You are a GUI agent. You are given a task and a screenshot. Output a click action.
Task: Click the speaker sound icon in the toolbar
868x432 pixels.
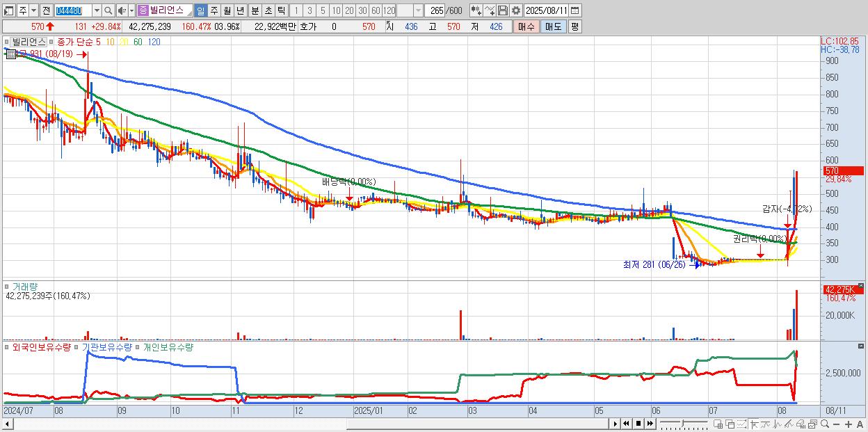pyautogui.click(x=121, y=10)
